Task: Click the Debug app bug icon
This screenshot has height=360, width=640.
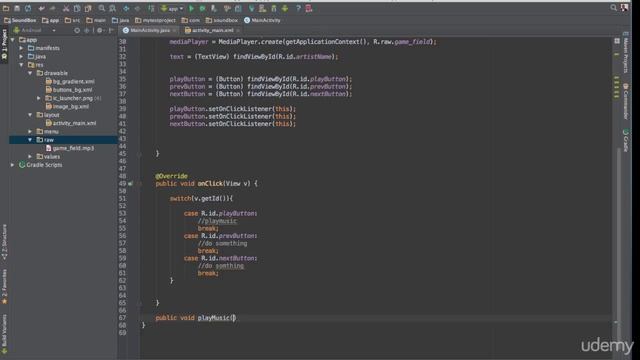Action: (202, 8)
